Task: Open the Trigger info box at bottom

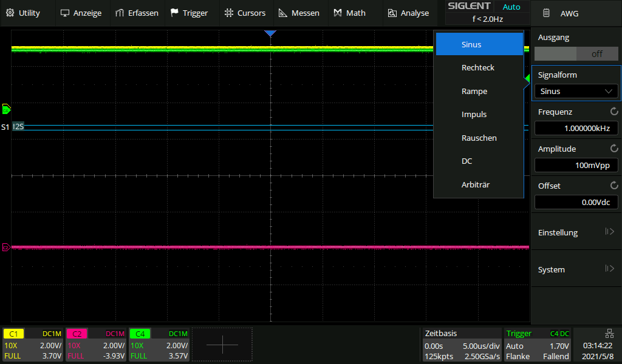Action: pos(538,345)
